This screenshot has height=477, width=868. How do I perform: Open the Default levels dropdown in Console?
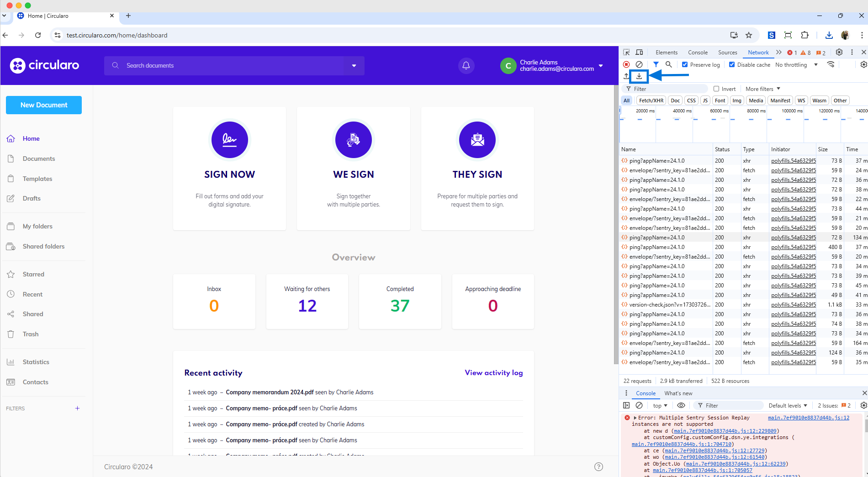(787, 405)
